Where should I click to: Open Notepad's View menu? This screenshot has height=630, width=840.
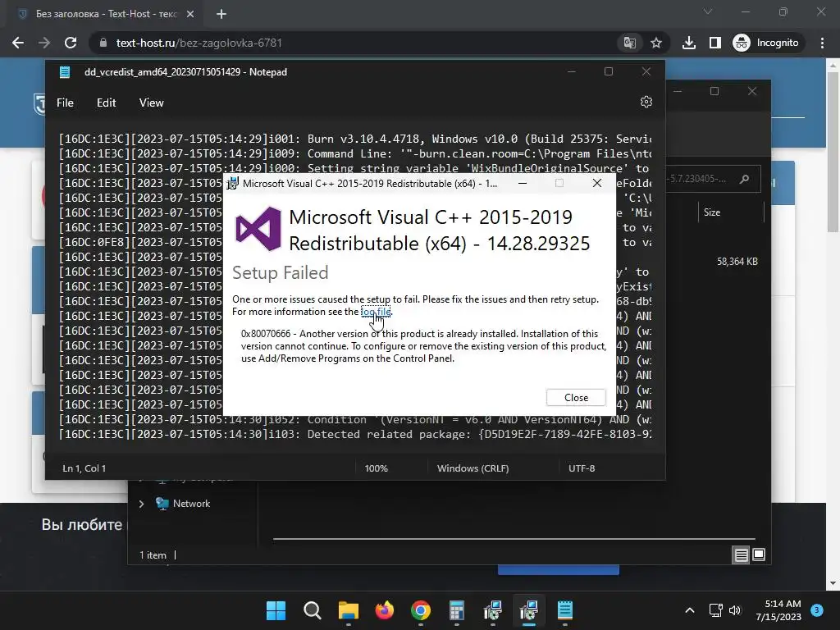[x=151, y=103]
